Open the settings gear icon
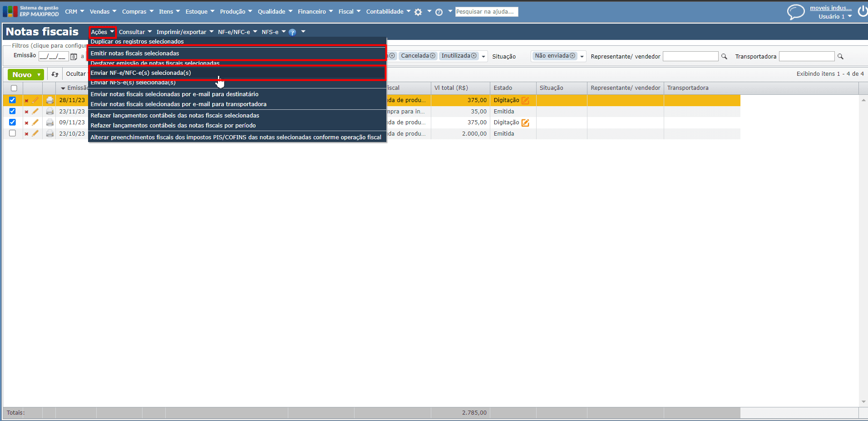Viewport: 868px width, 421px height. pyautogui.click(x=418, y=12)
